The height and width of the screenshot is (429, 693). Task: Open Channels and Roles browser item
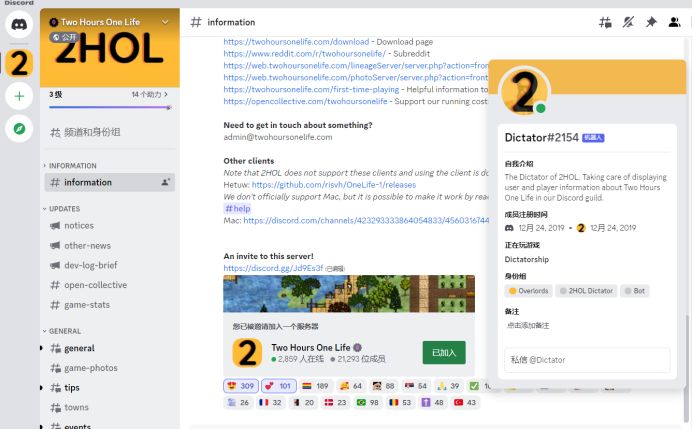point(110,132)
